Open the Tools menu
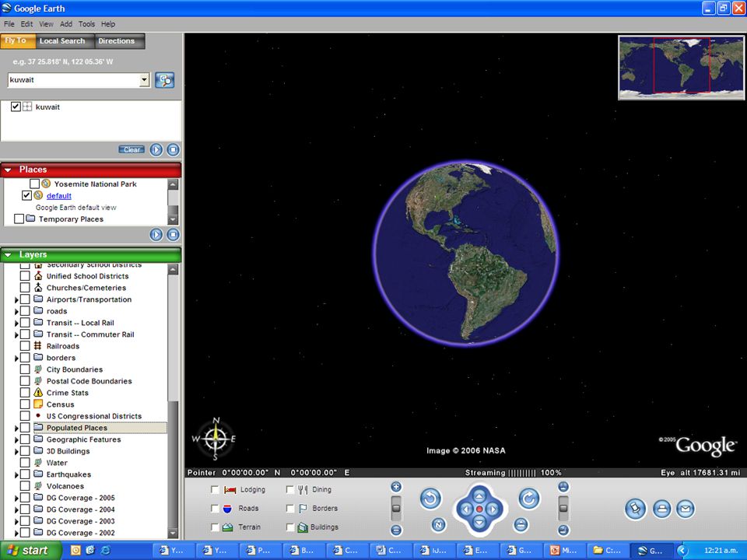This screenshot has height=560, width=747. (86, 24)
